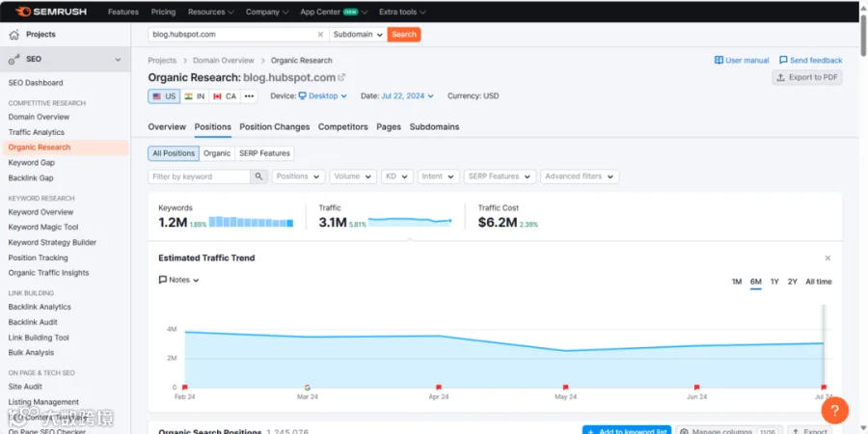Close the Estimated Traffic Trend panel
The image size is (868, 434).
[x=827, y=258]
